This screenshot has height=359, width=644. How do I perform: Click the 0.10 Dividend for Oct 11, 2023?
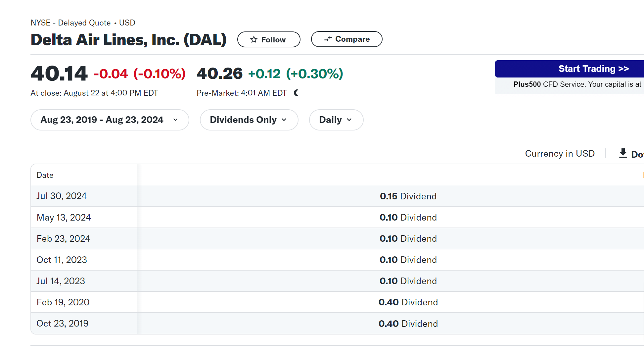coord(408,260)
